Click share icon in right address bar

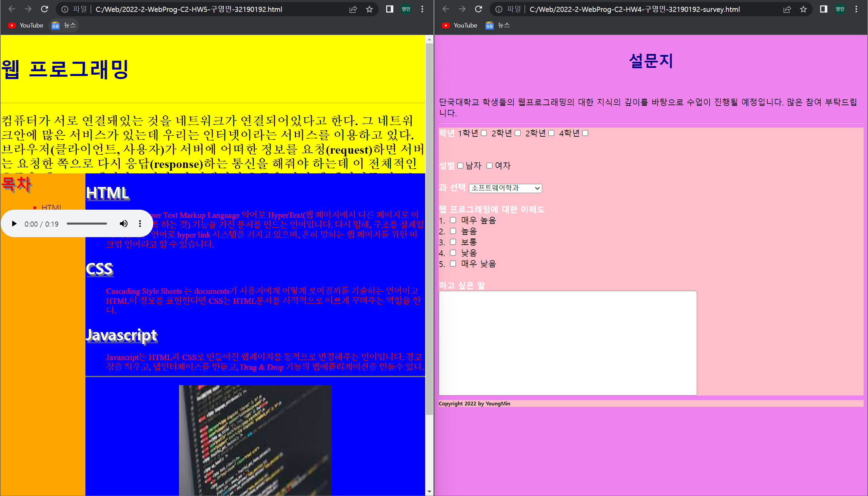(x=787, y=9)
